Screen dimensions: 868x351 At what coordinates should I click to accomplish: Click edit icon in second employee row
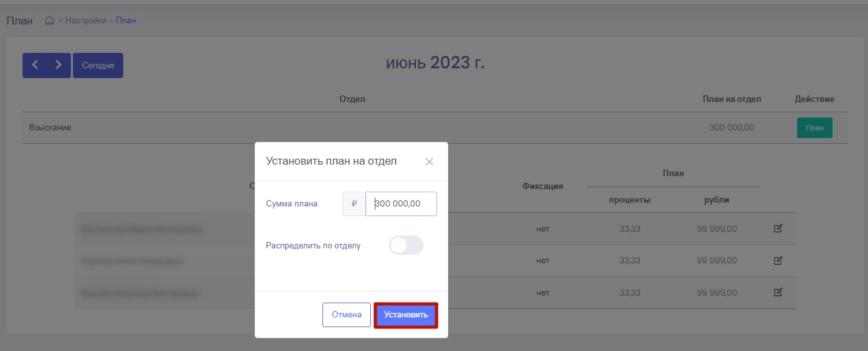[778, 261]
